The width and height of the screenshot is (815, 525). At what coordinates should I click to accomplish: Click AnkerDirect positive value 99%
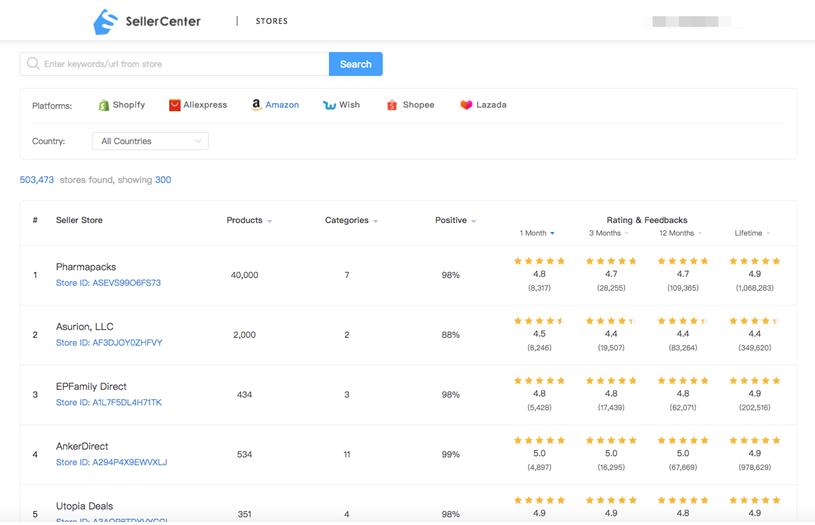pyautogui.click(x=451, y=454)
